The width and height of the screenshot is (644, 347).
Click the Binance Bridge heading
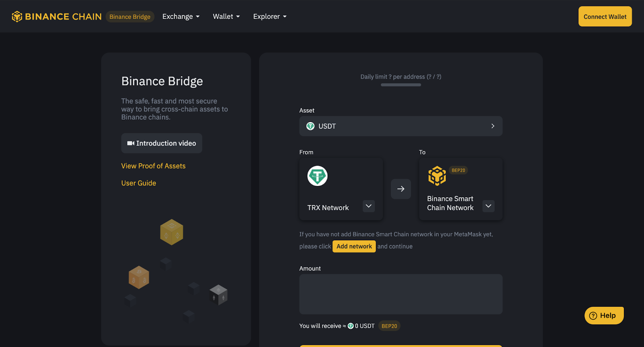[x=162, y=81]
